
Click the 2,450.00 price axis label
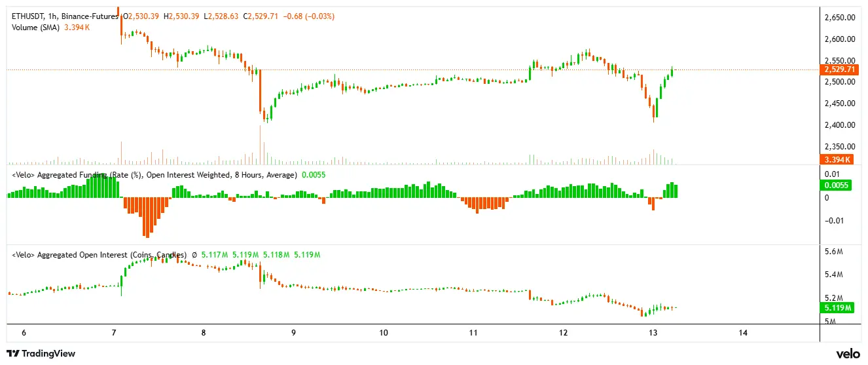[841, 104]
